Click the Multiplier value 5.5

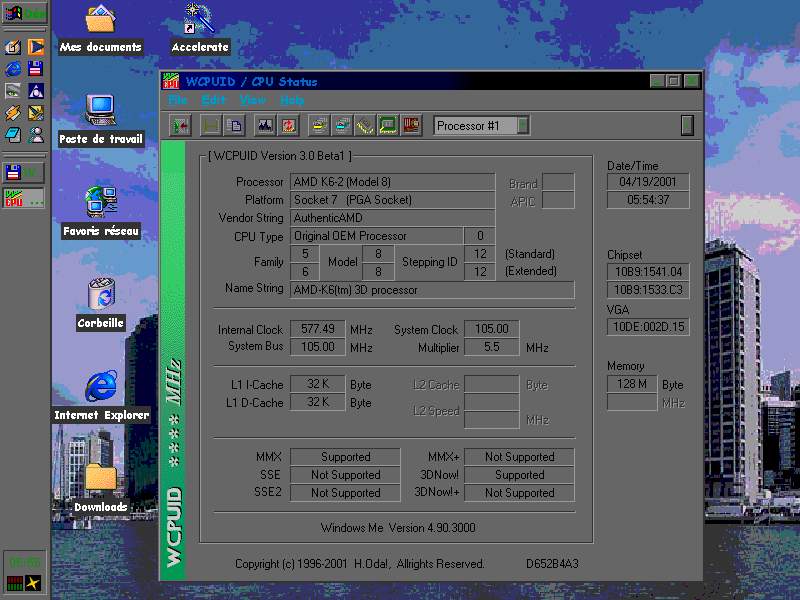coord(491,347)
